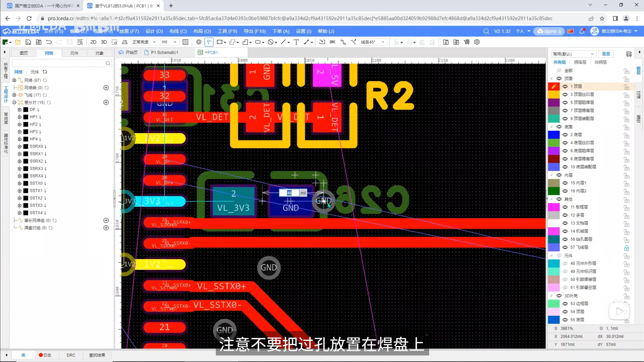Click the 1 顶层 red color swatch
The height and width of the screenshot is (362, 644).
pos(554,86)
